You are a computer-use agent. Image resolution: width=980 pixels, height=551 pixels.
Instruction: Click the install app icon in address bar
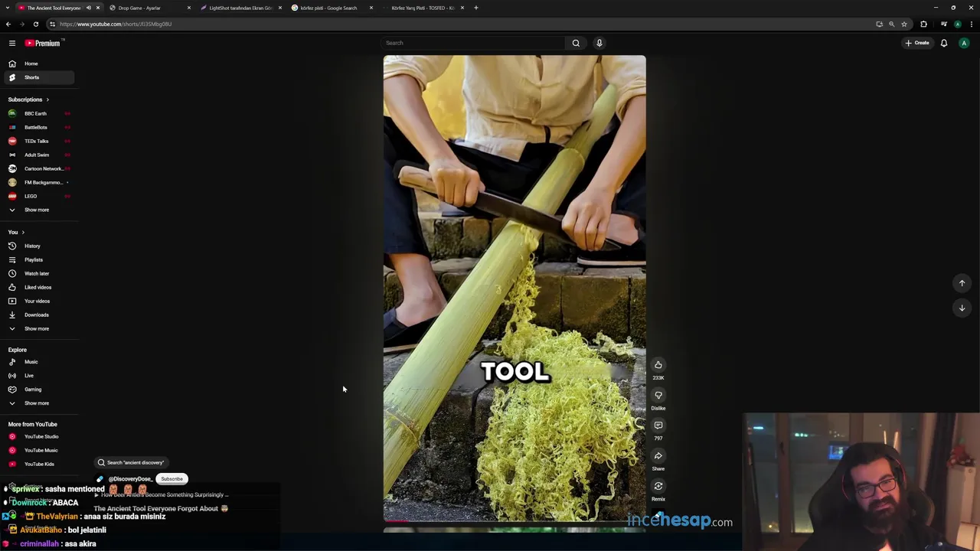coord(879,24)
